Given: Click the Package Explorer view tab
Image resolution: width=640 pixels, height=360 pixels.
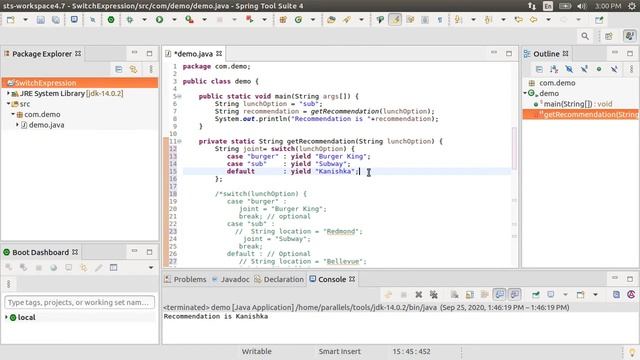Looking at the screenshot, I should [42, 54].
